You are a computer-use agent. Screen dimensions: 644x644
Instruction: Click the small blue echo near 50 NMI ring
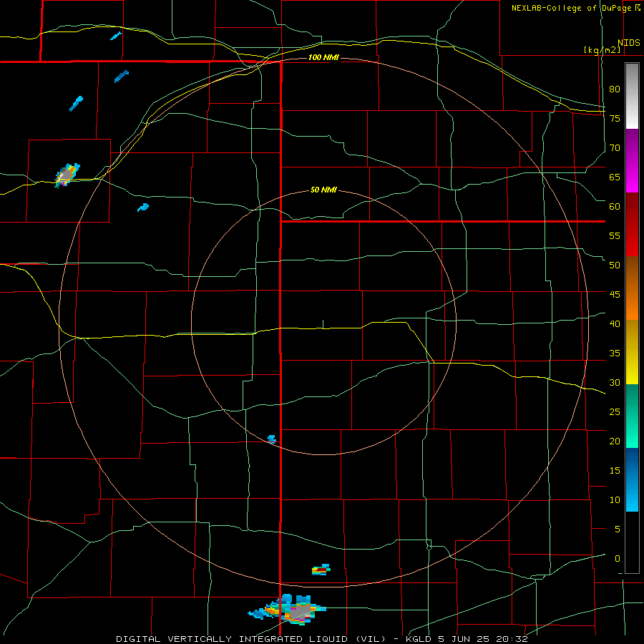point(272,439)
